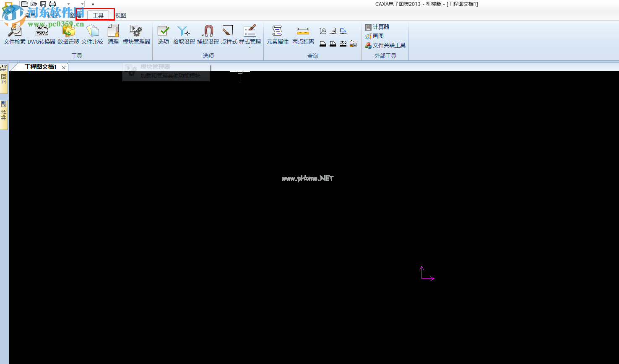This screenshot has height=364, width=619.
Task: Print via the quick access printer icon
Action: (52, 4)
